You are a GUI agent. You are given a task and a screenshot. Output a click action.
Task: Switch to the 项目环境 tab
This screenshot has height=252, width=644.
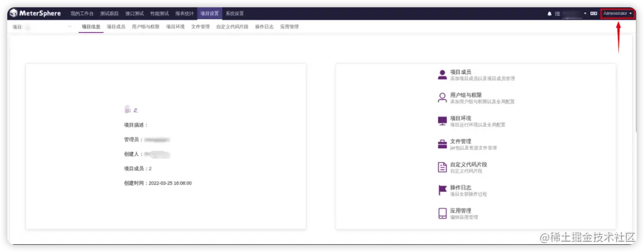coord(175,27)
